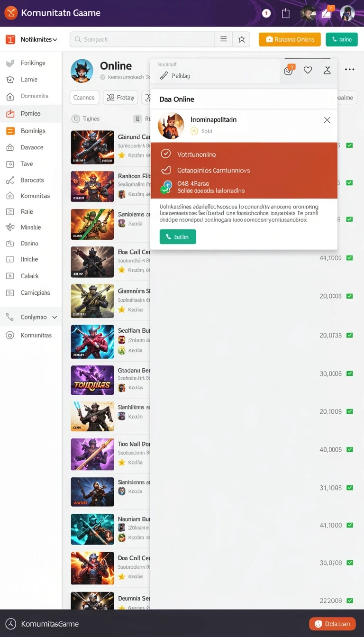Screen dimensions: 364x637
Task: Toggle green checkbox on the 30,0509 row
Action: pyautogui.click(x=350, y=563)
